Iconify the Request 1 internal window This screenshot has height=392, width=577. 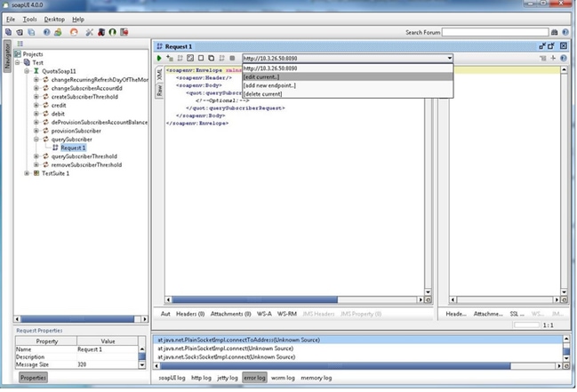[542, 46]
